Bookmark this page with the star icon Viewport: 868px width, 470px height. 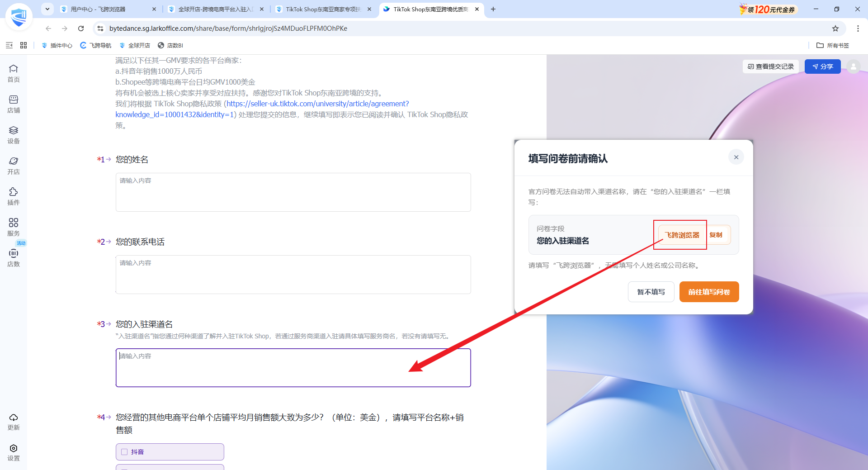pos(835,28)
